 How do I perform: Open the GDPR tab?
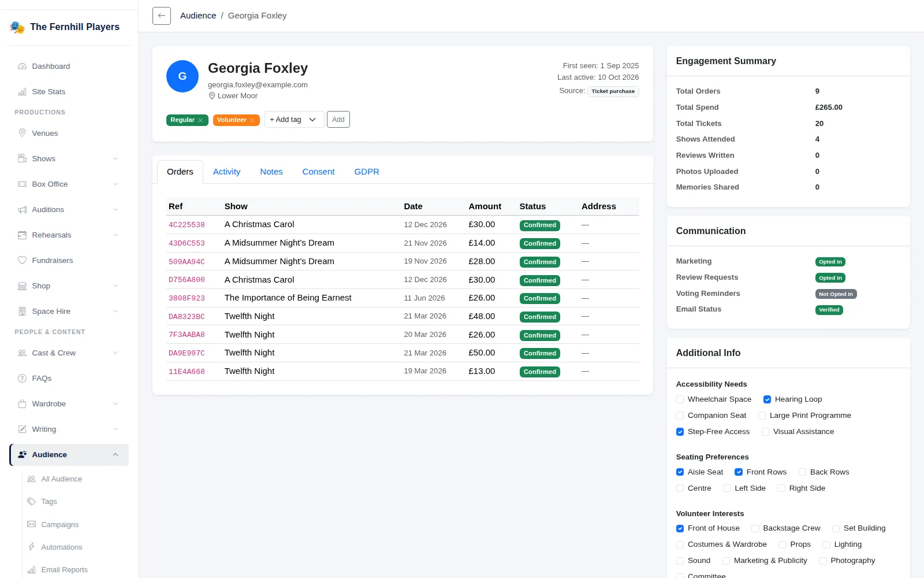tap(367, 172)
